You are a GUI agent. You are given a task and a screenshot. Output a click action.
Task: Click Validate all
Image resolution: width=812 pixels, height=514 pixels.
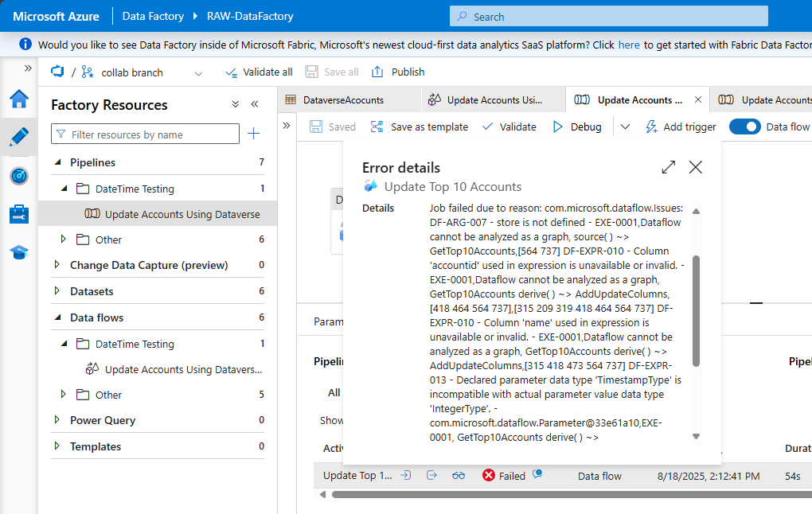coord(259,72)
